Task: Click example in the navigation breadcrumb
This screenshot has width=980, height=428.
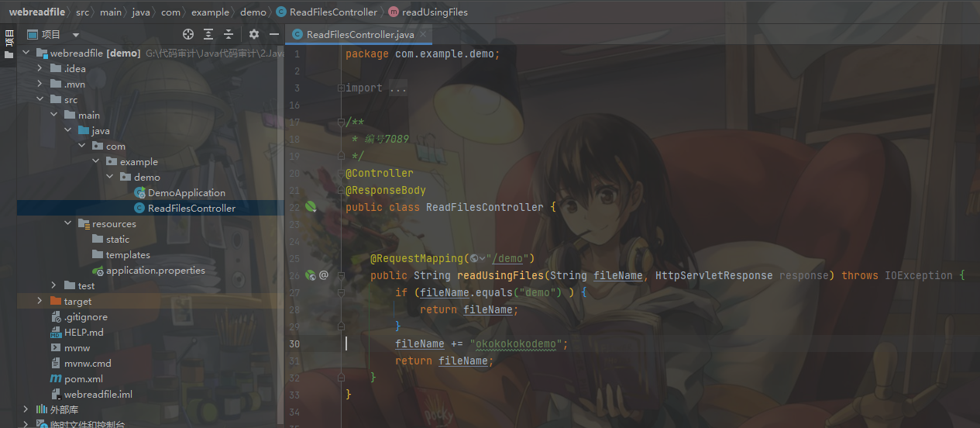Action: coord(210,12)
